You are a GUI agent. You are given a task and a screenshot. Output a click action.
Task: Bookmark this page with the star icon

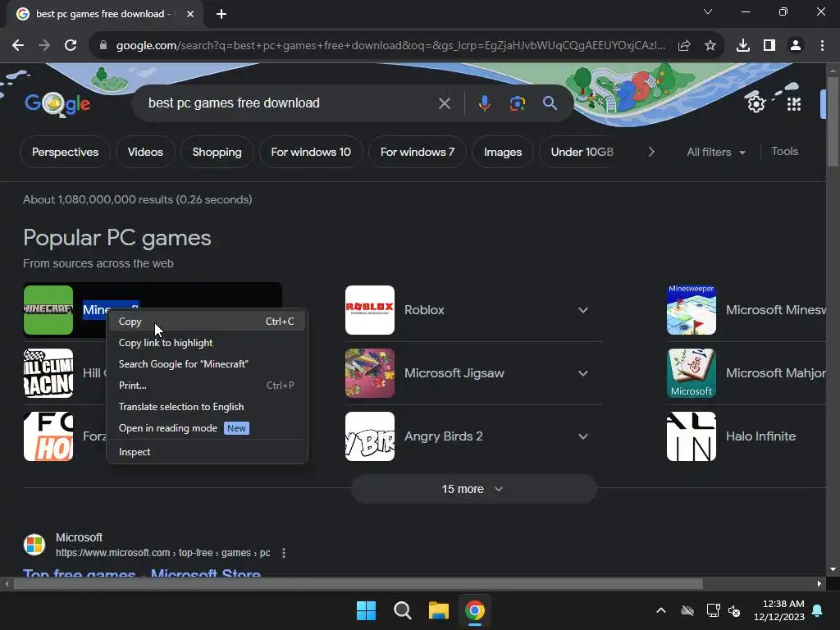click(710, 46)
